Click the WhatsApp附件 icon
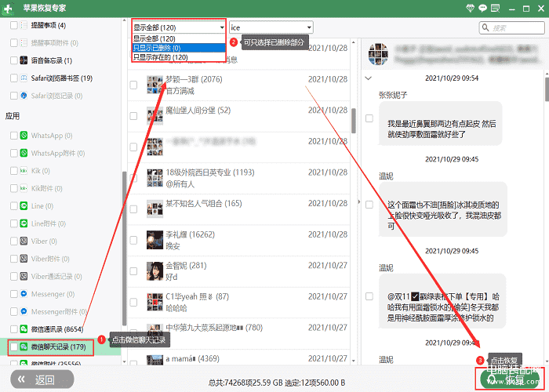This screenshot has height=392, width=549. coord(24,153)
